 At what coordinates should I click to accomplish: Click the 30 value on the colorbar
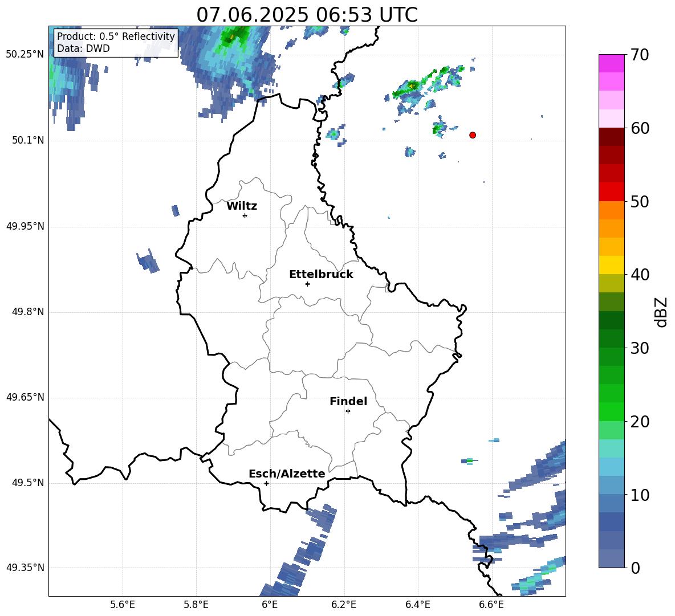(640, 348)
